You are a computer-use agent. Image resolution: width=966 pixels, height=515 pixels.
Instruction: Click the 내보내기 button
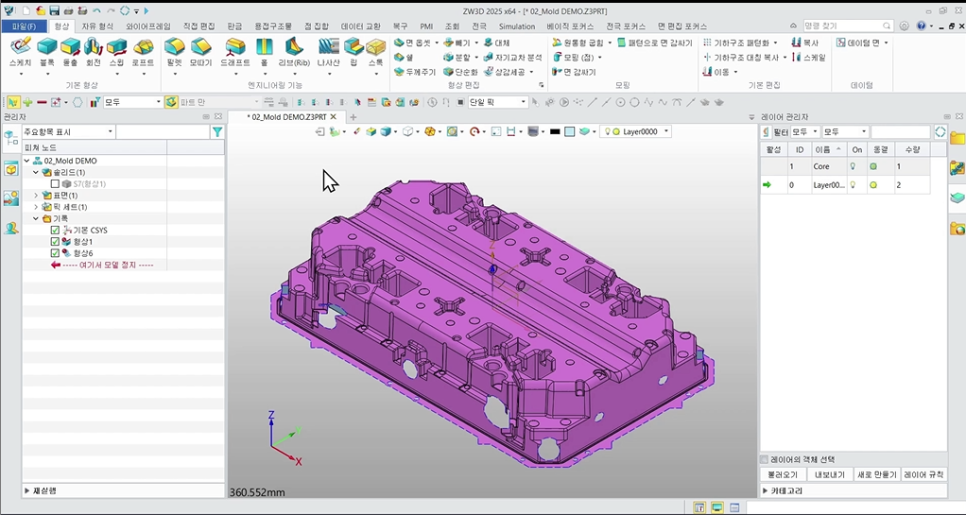click(x=830, y=475)
